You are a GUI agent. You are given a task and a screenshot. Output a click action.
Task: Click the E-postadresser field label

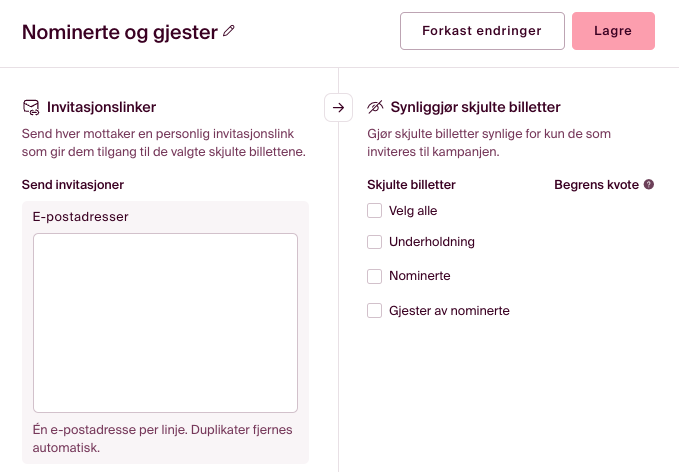point(81,216)
